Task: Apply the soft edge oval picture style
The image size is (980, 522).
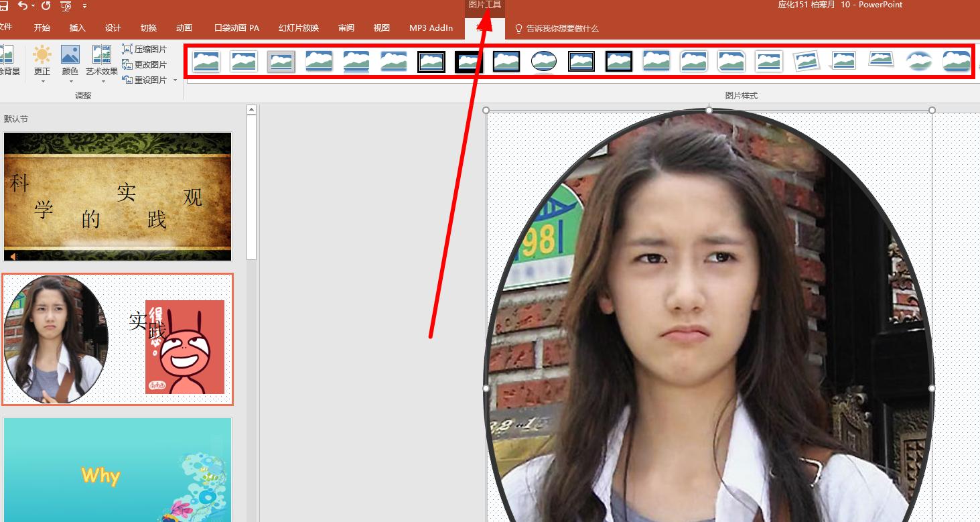Action: point(918,62)
